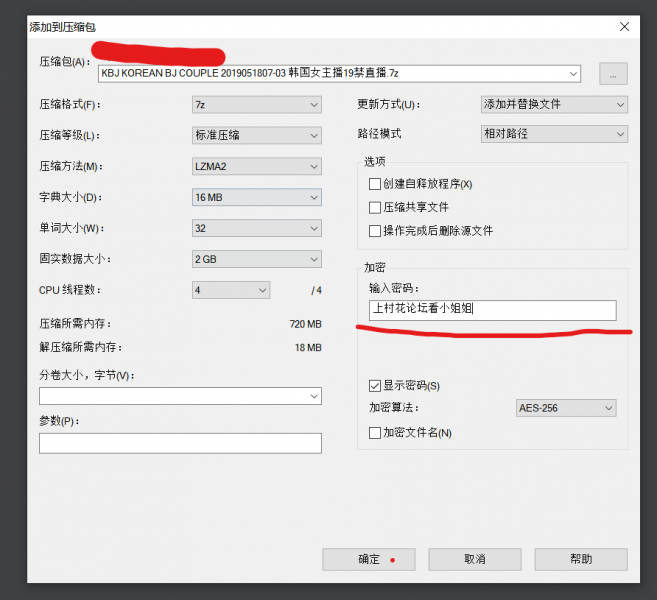Click the compression memory value 720 MB
Screen dimensions: 657x600
click(x=305, y=324)
